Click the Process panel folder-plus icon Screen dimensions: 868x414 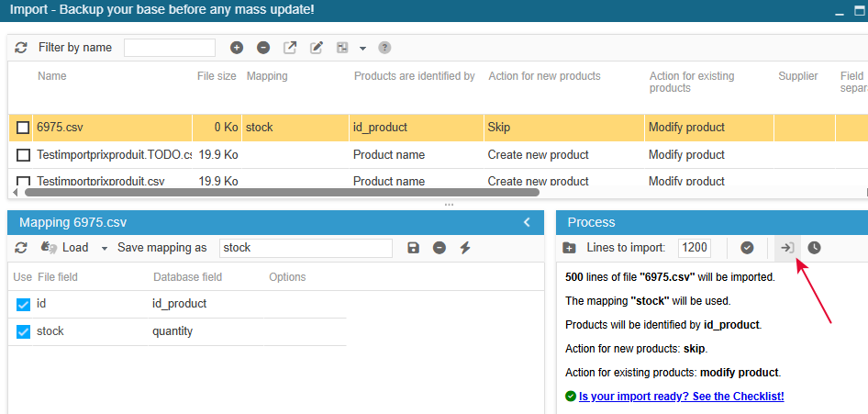pyautogui.click(x=569, y=248)
